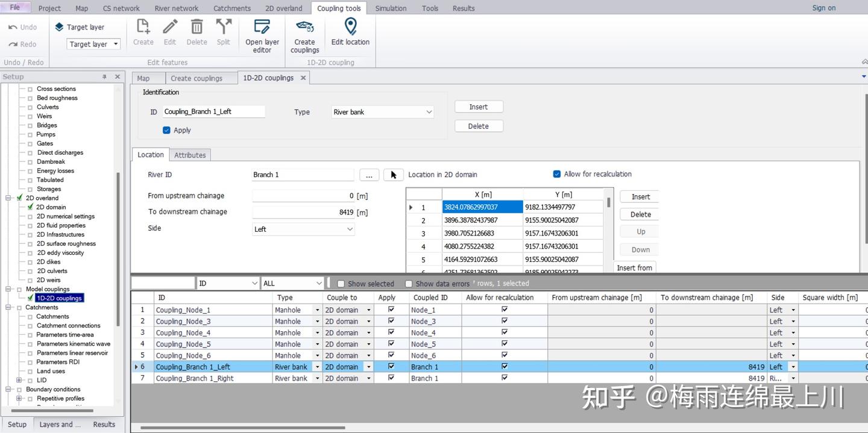Click the Undo icon

click(x=12, y=26)
